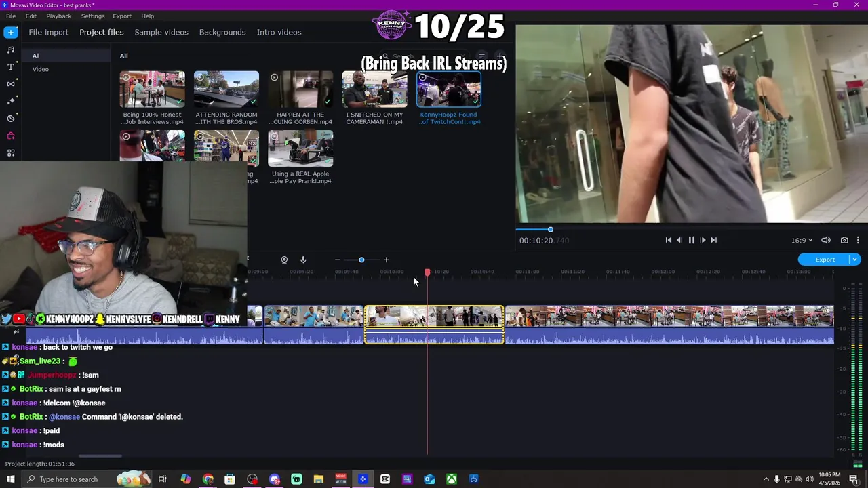Open Task View from the taskbar

[163, 479]
